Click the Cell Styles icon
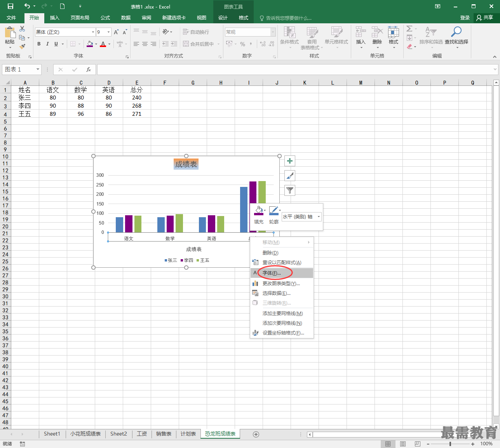This screenshot has height=448, width=500. (x=336, y=33)
